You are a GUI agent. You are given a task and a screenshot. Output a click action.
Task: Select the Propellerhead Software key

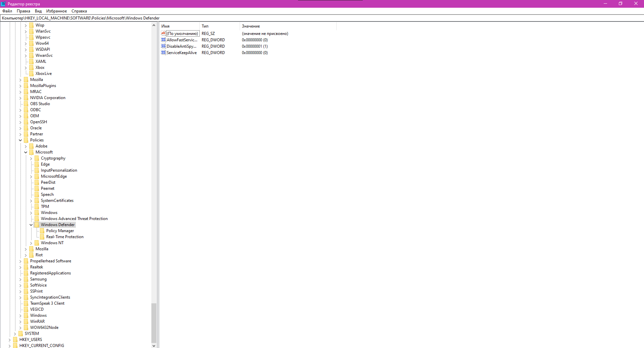51,261
